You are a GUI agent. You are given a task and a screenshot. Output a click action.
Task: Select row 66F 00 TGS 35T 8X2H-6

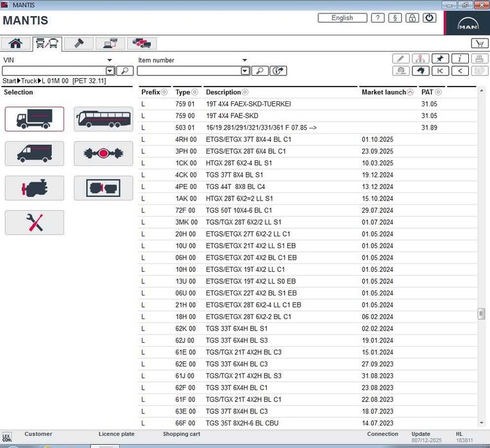(308, 423)
